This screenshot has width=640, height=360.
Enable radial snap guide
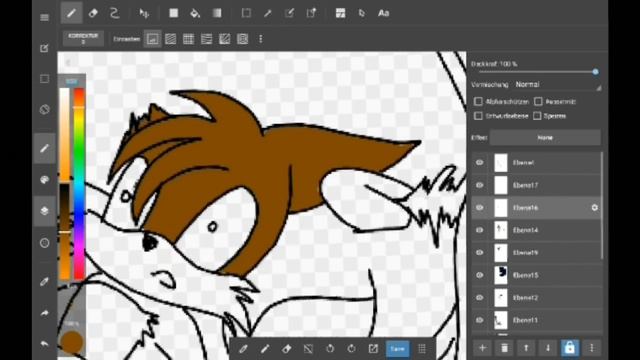pos(224,39)
